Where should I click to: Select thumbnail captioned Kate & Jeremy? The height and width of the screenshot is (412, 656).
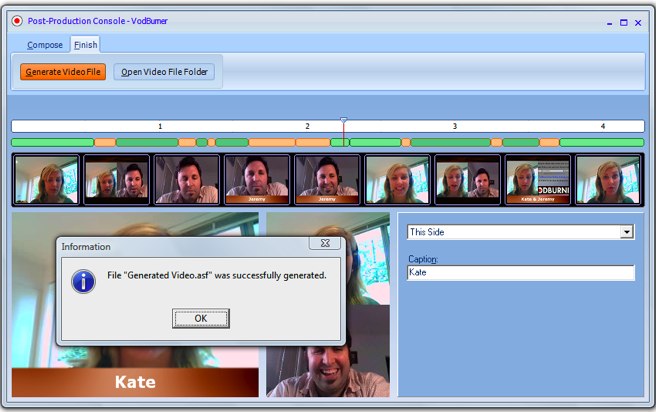538,179
